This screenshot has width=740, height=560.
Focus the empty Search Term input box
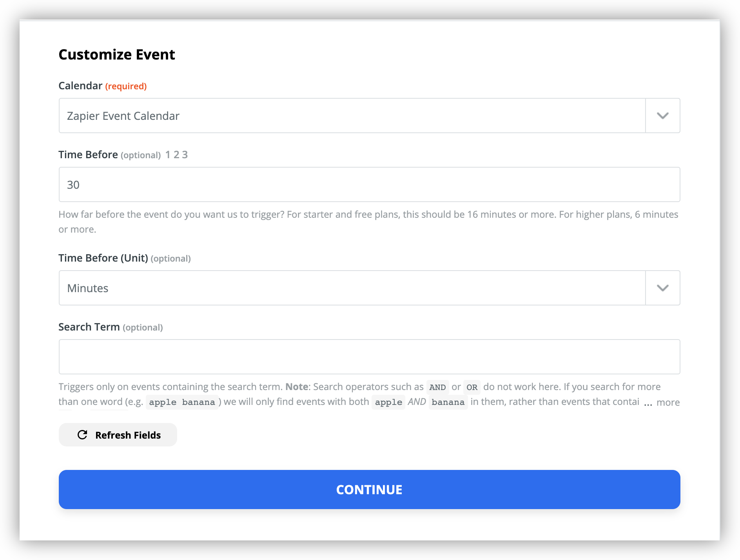[369, 357]
